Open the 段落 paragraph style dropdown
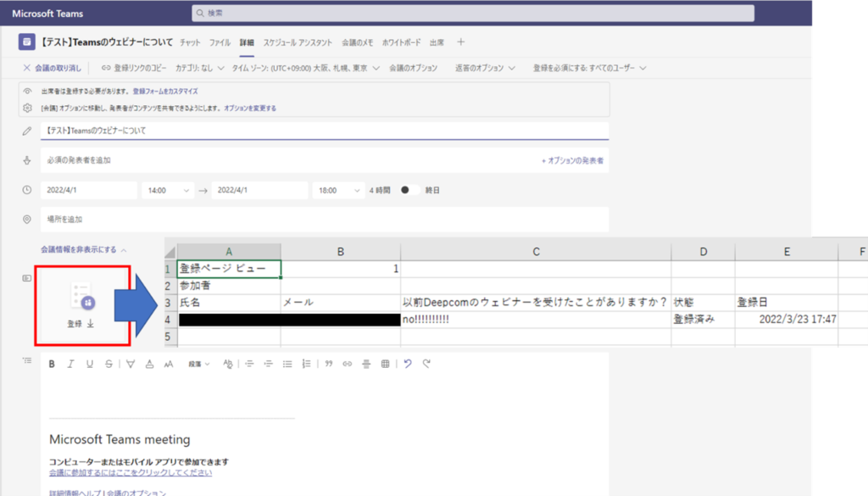Viewport: 868px width, 496px height. [199, 364]
